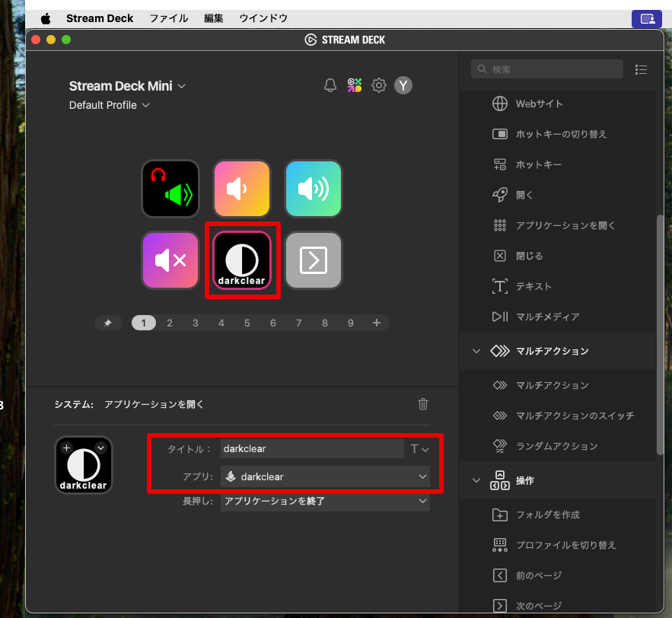Select the mute speaker key
The image size is (672, 618).
[x=170, y=260]
